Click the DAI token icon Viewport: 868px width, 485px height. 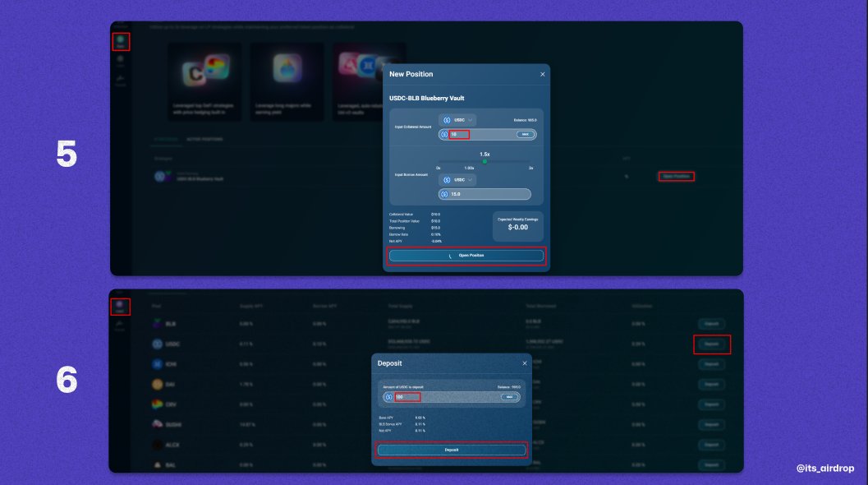pos(156,384)
